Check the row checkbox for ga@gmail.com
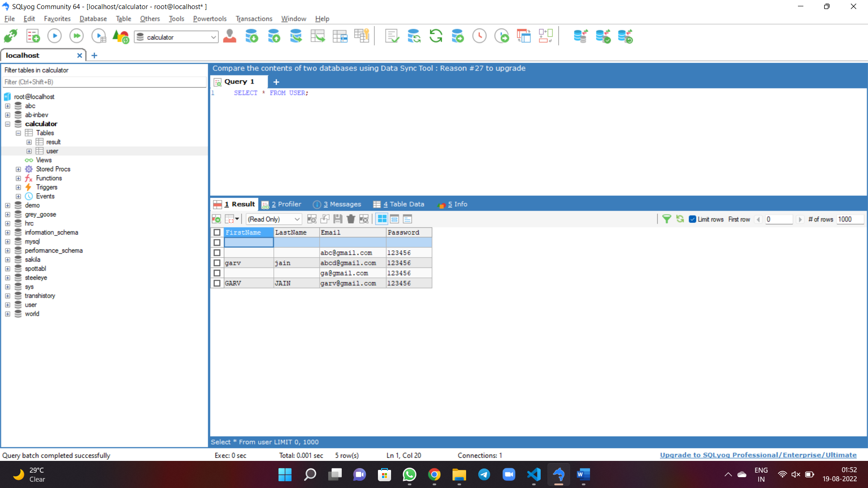 [x=217, y=273]
